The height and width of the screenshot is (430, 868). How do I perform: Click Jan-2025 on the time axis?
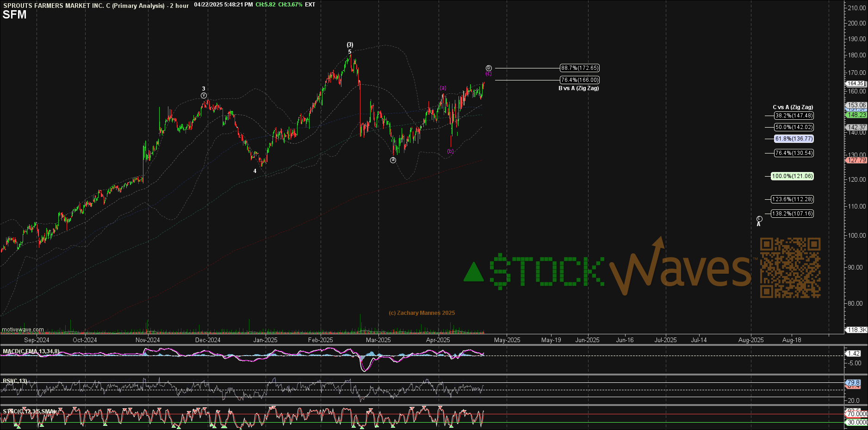point(265,340)
